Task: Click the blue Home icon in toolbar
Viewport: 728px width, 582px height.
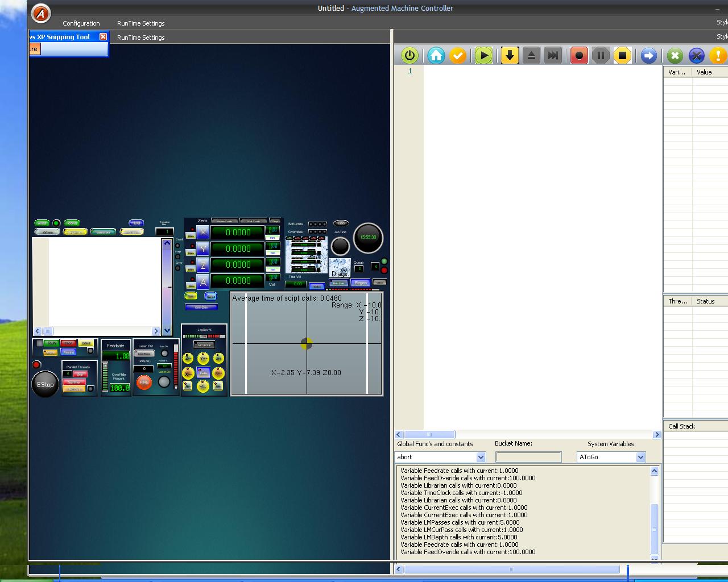Action: click(x=436, y=56)
